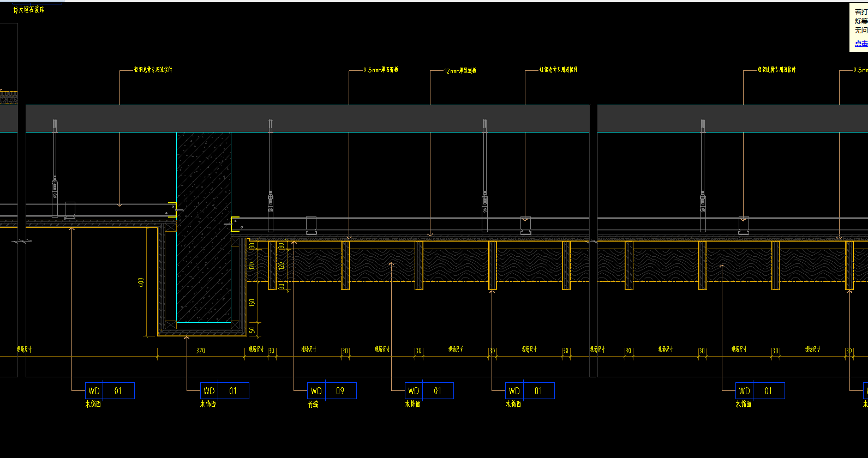Click the 50 dimension text near beam base
This screenshot has height=458, width=868.
(252, 330)
